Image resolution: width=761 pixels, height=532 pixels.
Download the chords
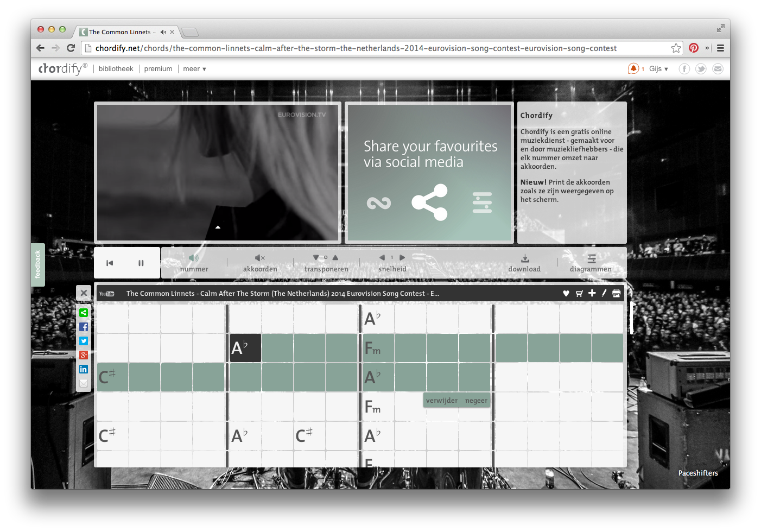[x=525, y=258]
